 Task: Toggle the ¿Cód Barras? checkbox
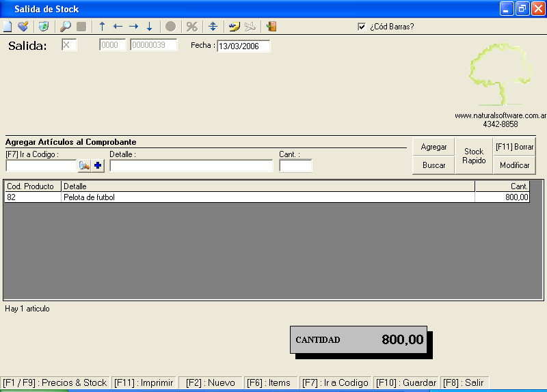tap(362, 27)
